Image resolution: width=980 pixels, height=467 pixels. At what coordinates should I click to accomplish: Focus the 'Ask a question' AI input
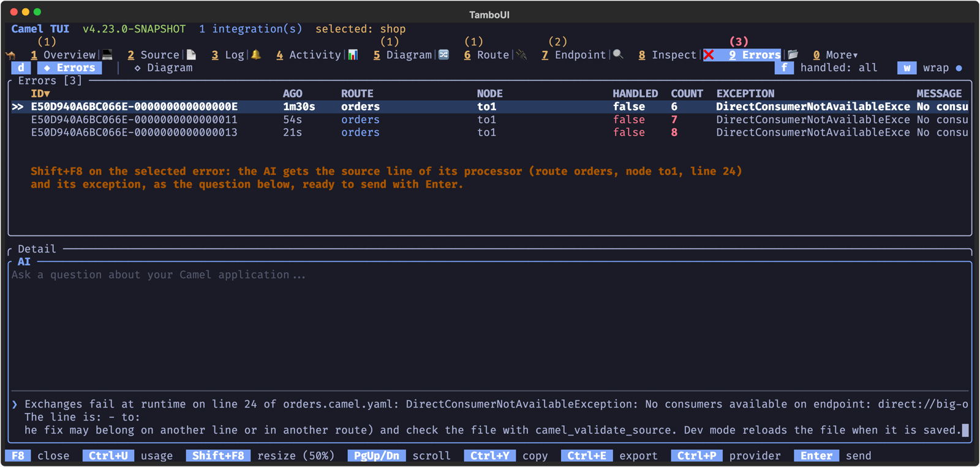pos(158,275)
